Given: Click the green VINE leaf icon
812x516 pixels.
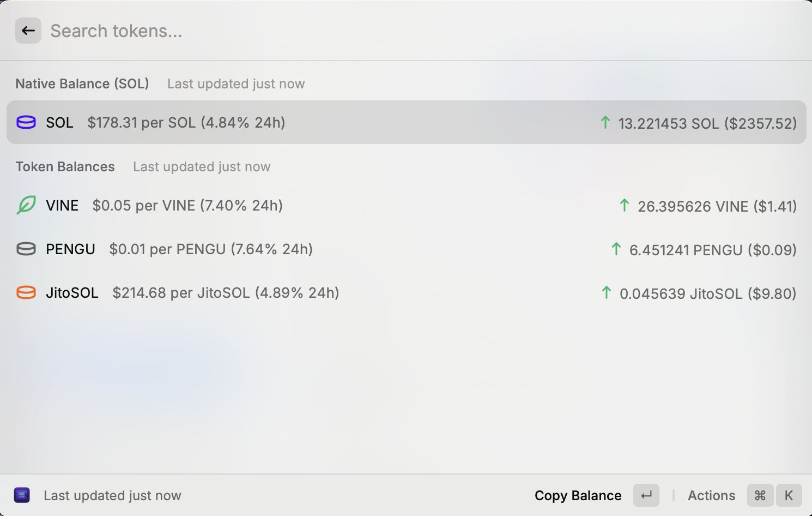Looking at the screenshot, I should pos(26,205).
